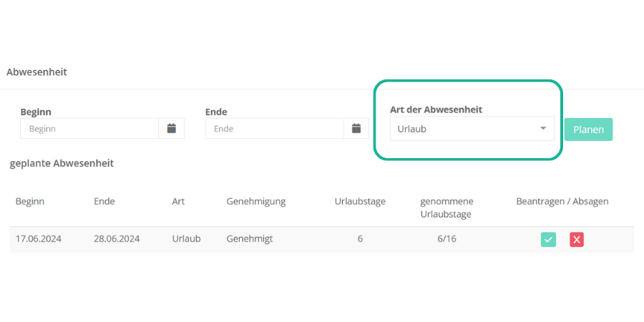The width and height of the screenshot is (644, 322).
Task: Click the Art column header
Action: tap(178, 202)
